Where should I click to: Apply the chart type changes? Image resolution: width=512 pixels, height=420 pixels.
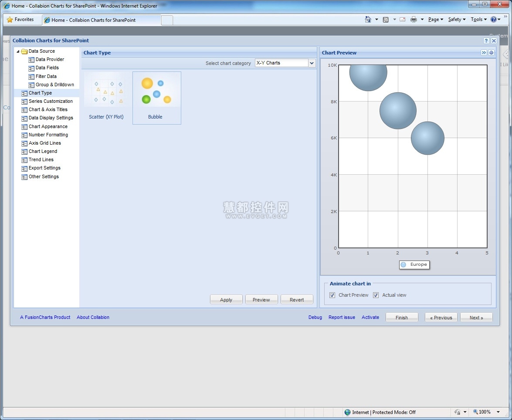click(226, 299)
